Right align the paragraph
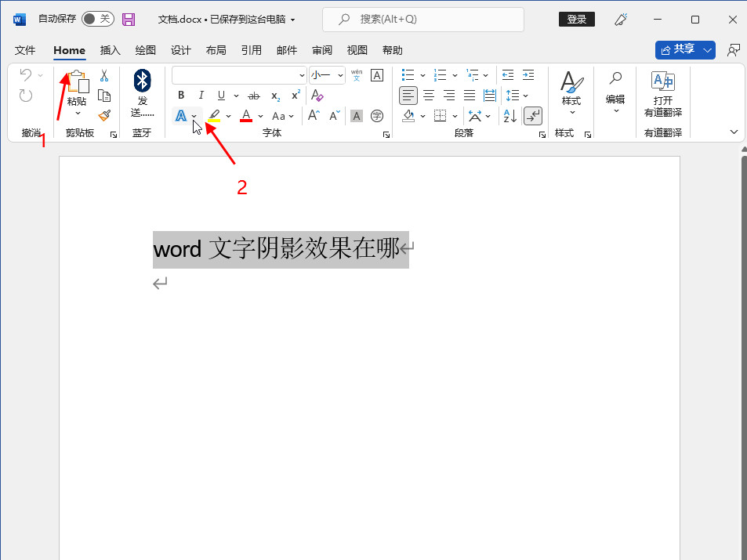Image resolution: width=747 pixels, height=560 pixels. [x=449, y=96]
